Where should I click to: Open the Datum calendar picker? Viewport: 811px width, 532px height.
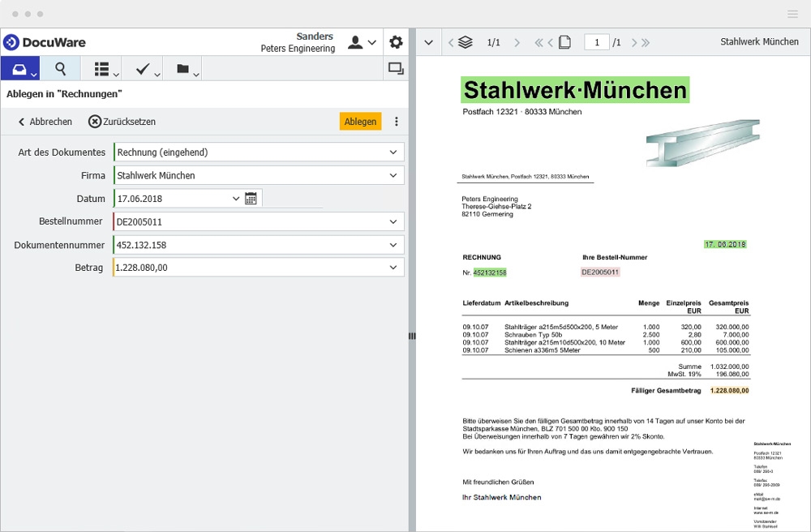coord(251,199)
